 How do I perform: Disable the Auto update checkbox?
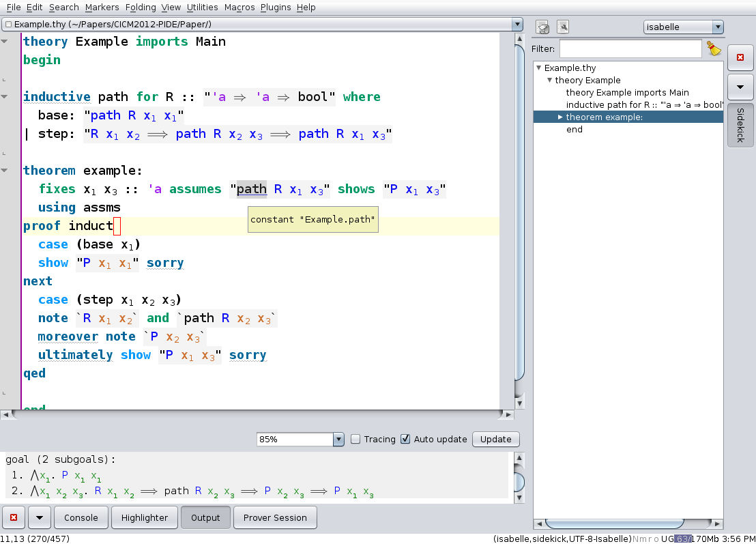pos(405,440)
